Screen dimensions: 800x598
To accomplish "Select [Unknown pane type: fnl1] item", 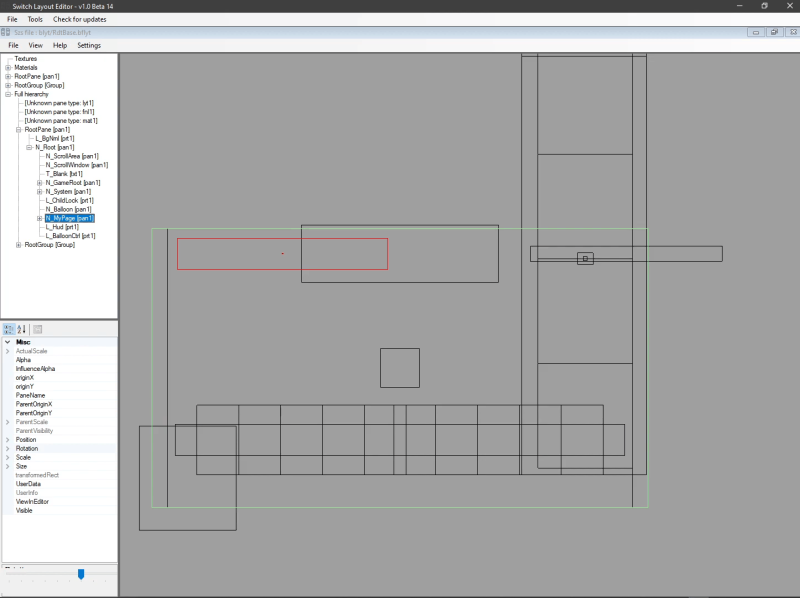I will tap(59, 112).
